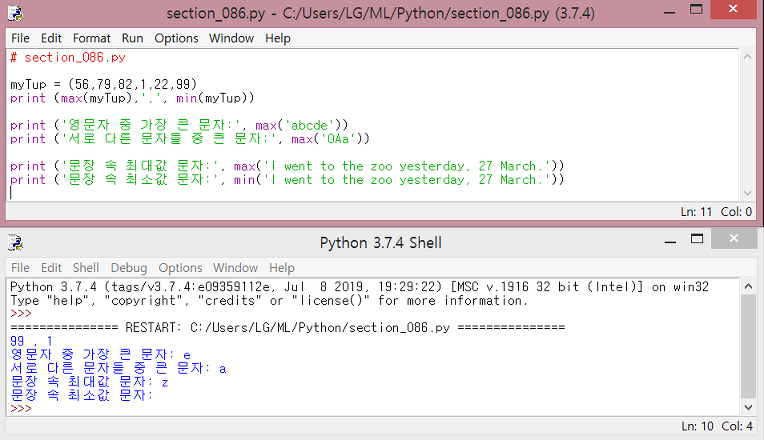
Task: Maximize the Python 3.7.4 Shell window
Action: click(697, 239)
